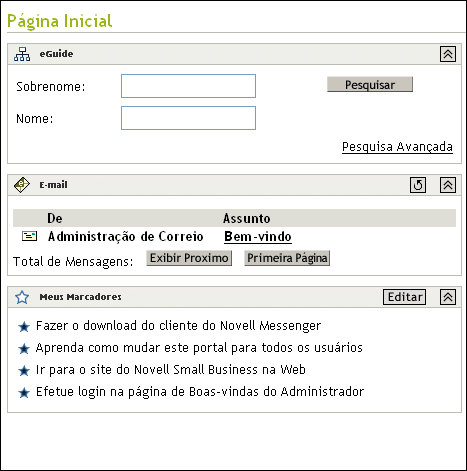The image size is (467, 471).
Task: Click Editar in Meus Marcadores
Action: click(404, 297)
